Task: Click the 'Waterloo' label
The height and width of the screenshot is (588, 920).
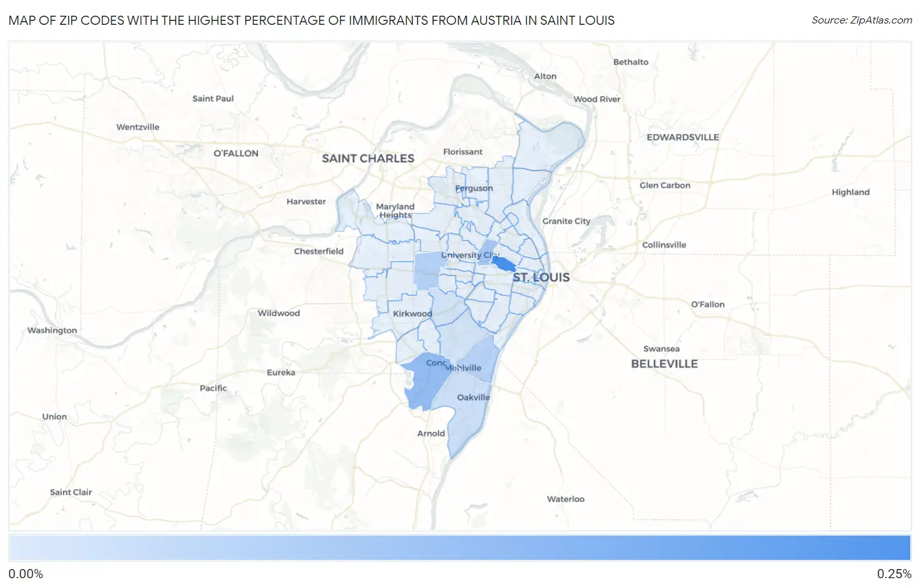Action: tap(566, 499)
